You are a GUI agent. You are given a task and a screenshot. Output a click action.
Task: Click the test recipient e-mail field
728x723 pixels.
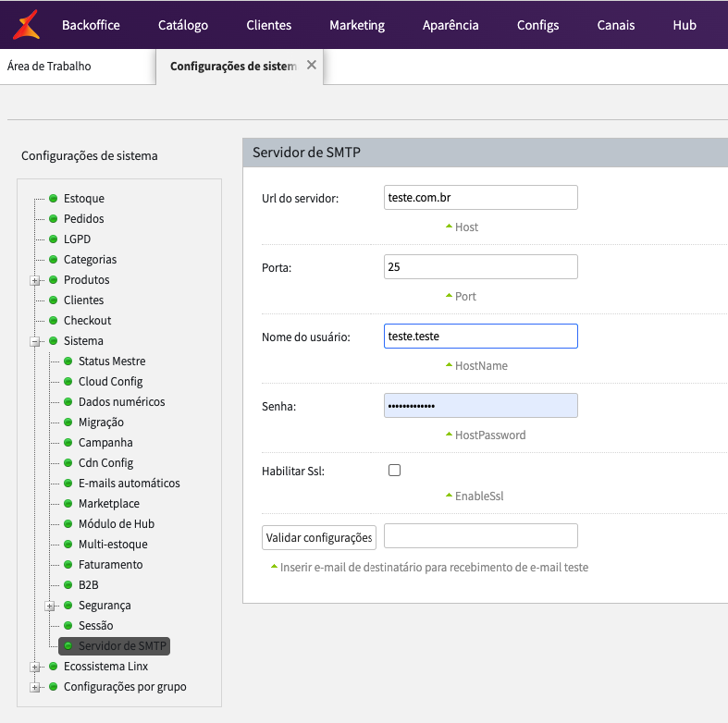[480, 535]
